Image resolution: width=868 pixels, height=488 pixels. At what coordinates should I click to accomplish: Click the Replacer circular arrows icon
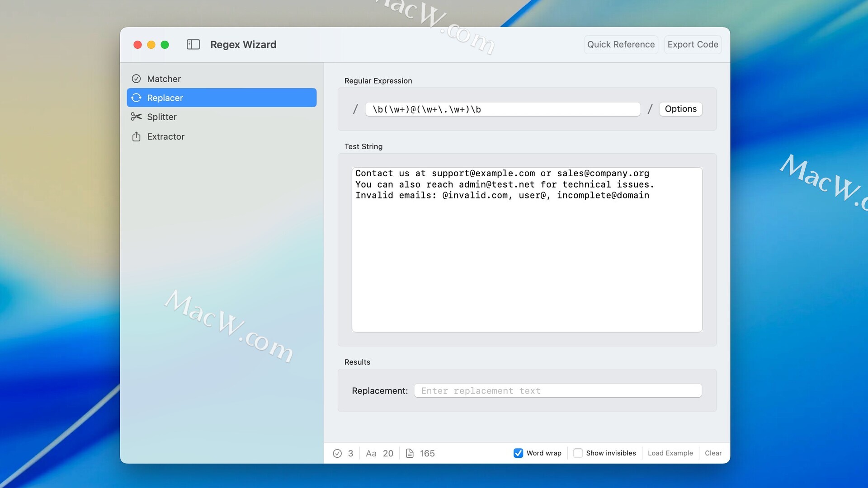[136, 98]
